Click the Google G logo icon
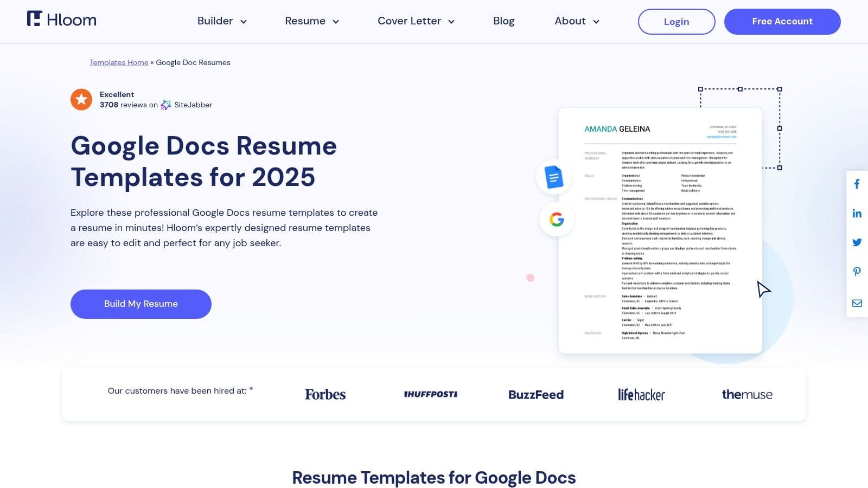The width and height of the screenshot is (868, 488). pos(557,220)
